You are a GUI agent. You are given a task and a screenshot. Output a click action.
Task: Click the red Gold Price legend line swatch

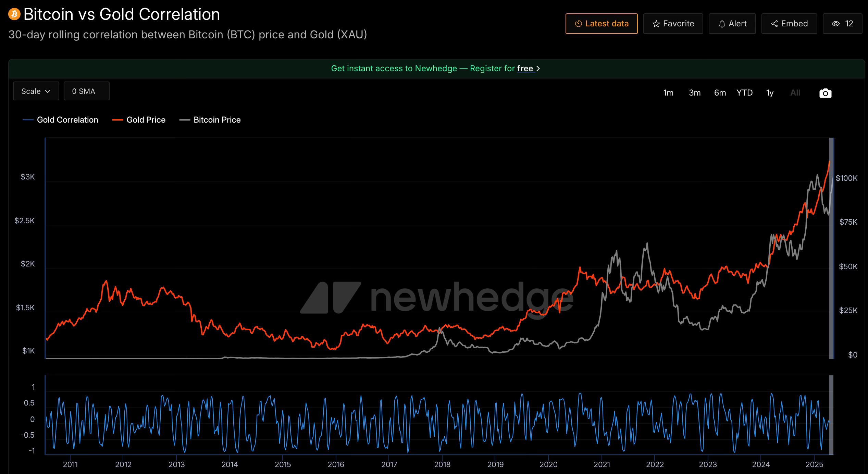point(117,120)
